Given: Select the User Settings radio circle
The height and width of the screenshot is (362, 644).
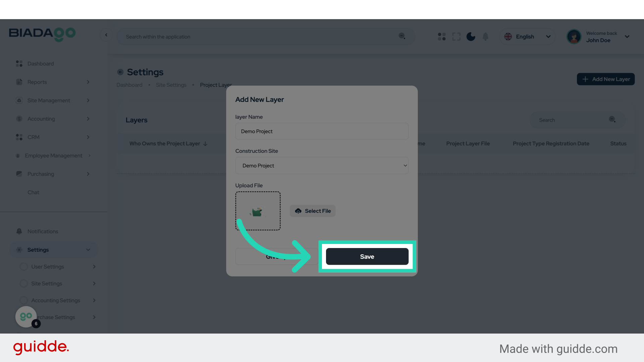Looking at the screenshot, I should (x=23, y=267).
